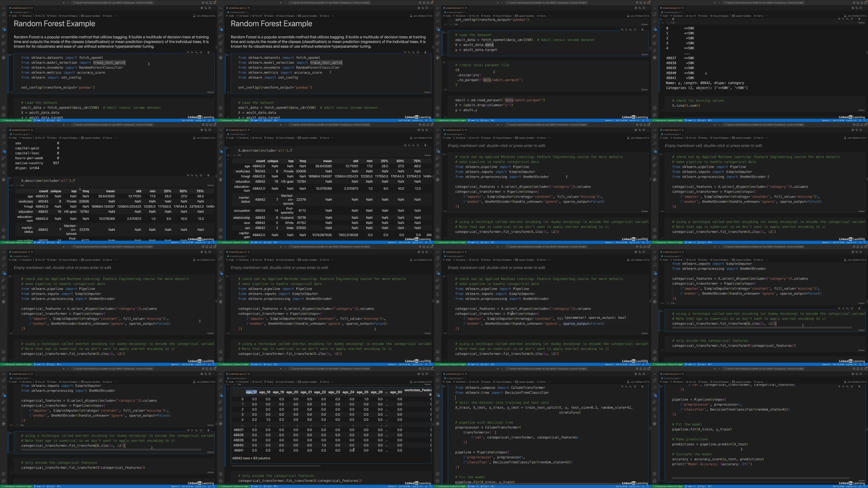Open Explorer in window with age_17 table
The height and width of the screenshot is (488, 868).
pyautogui.click(x=221, y=380)
